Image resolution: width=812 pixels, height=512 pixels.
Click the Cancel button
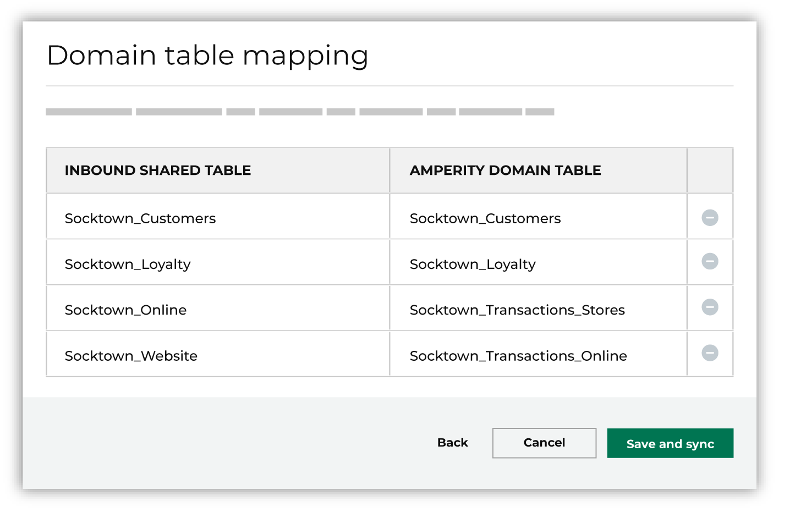coord(544,443)
